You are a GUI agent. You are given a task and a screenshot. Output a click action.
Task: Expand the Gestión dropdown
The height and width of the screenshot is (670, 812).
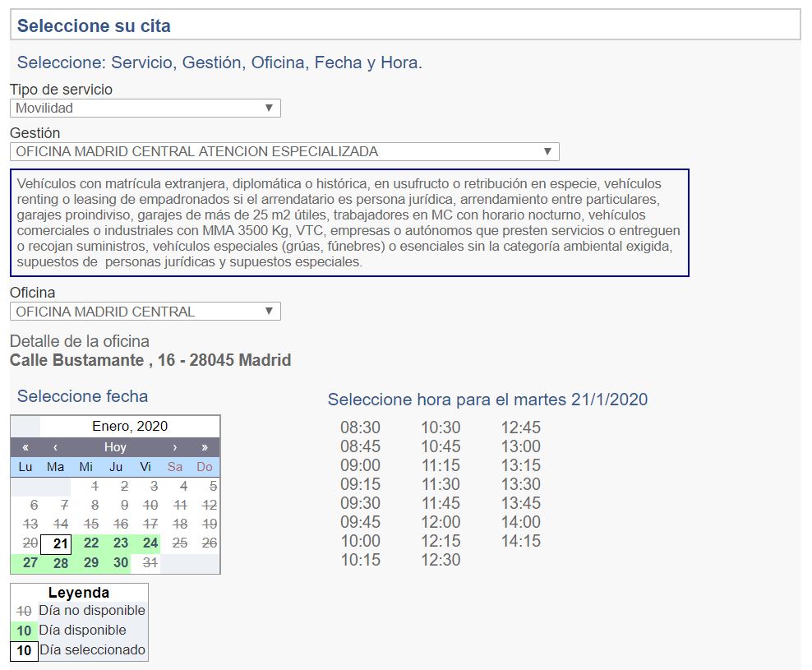(x=284, y=151)
